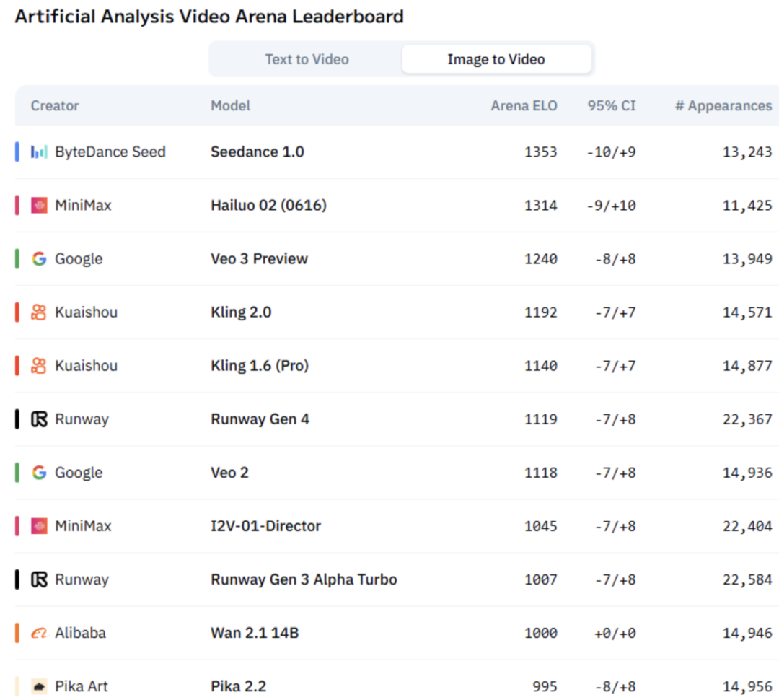This screenshot has width=779, height=700.
Task: Select the Pika 2.2 model name
Action: pos(239,686)
